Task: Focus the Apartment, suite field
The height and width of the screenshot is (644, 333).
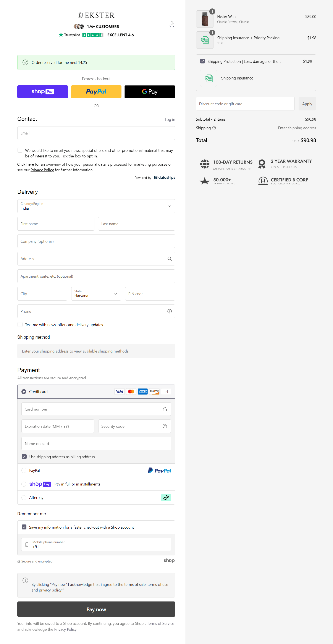Action: click(x=96, y=276)
